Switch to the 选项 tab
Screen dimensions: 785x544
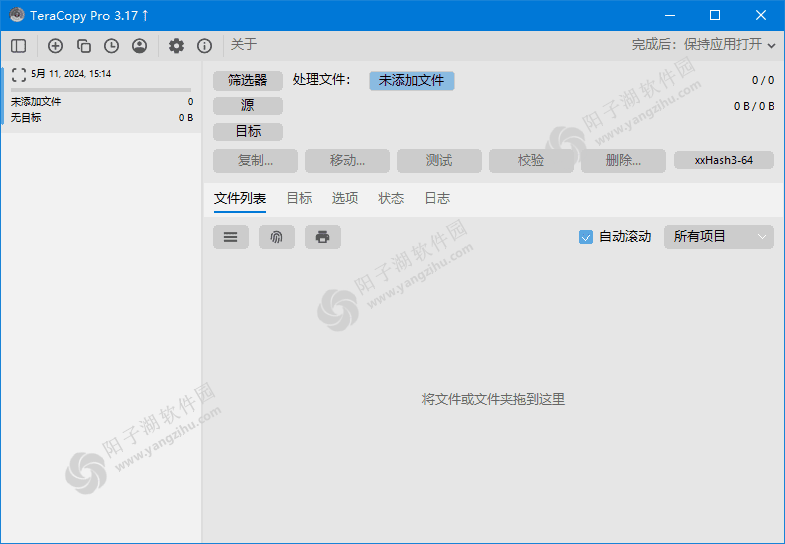(x=345, y=198)
